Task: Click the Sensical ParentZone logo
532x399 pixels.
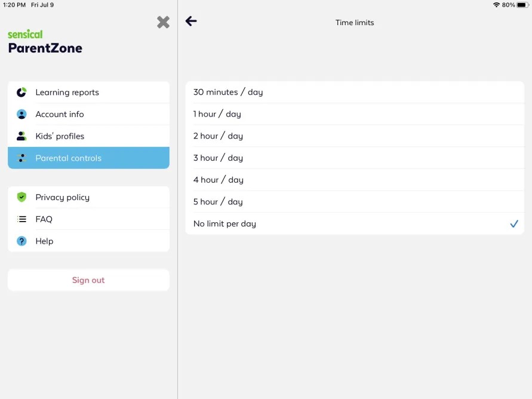Action: (45, 42)
